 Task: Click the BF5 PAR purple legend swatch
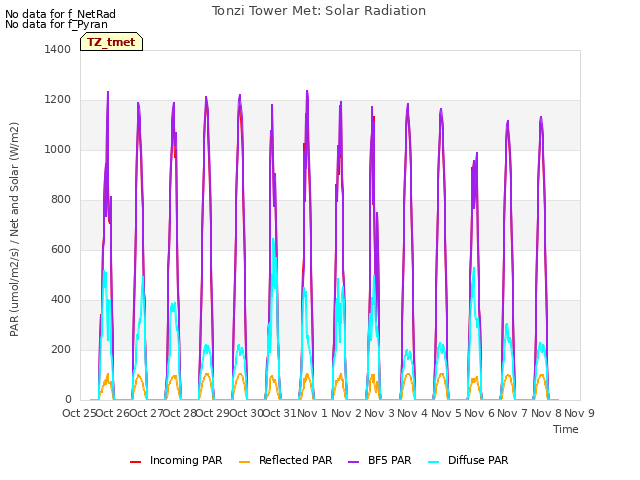pos(353,462)
